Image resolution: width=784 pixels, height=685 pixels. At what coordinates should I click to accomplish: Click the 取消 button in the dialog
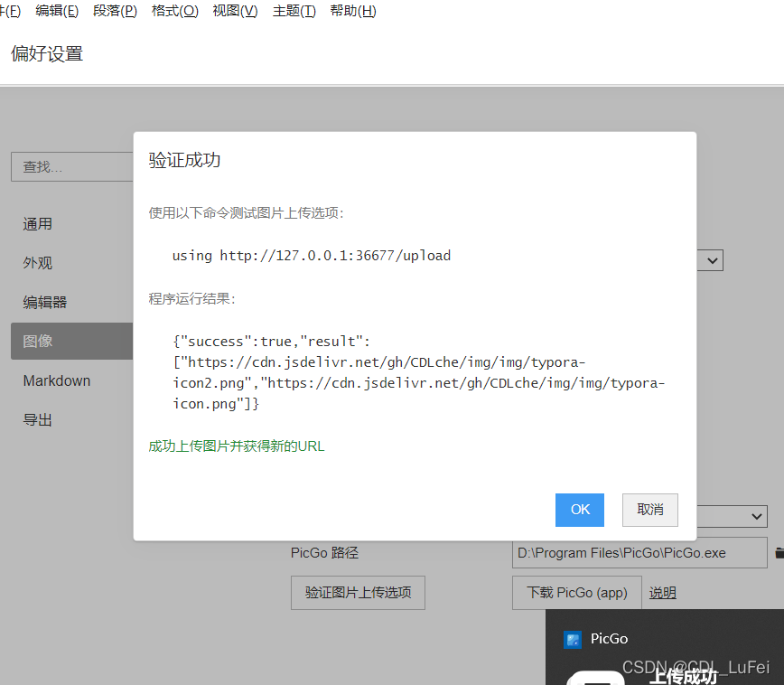pos(650,510)
